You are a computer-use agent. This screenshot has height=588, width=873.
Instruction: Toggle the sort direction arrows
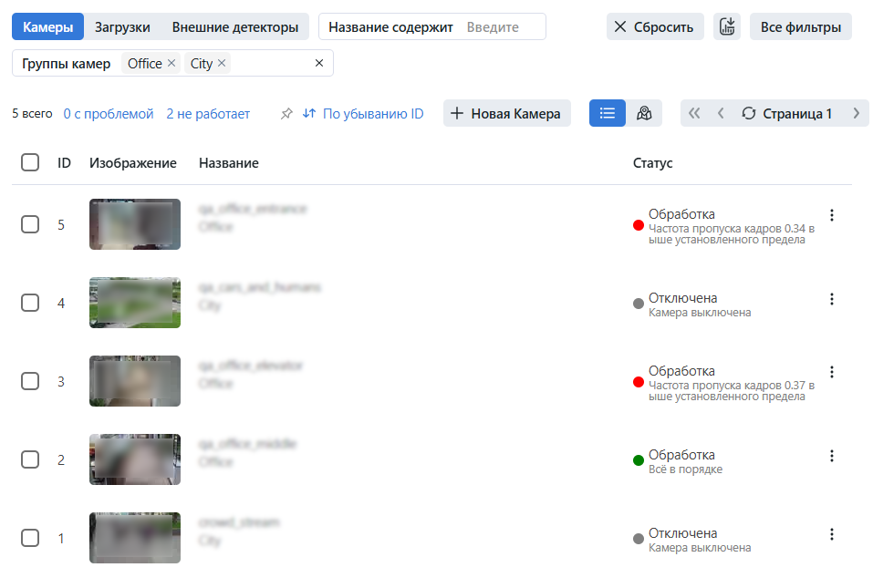307,113
